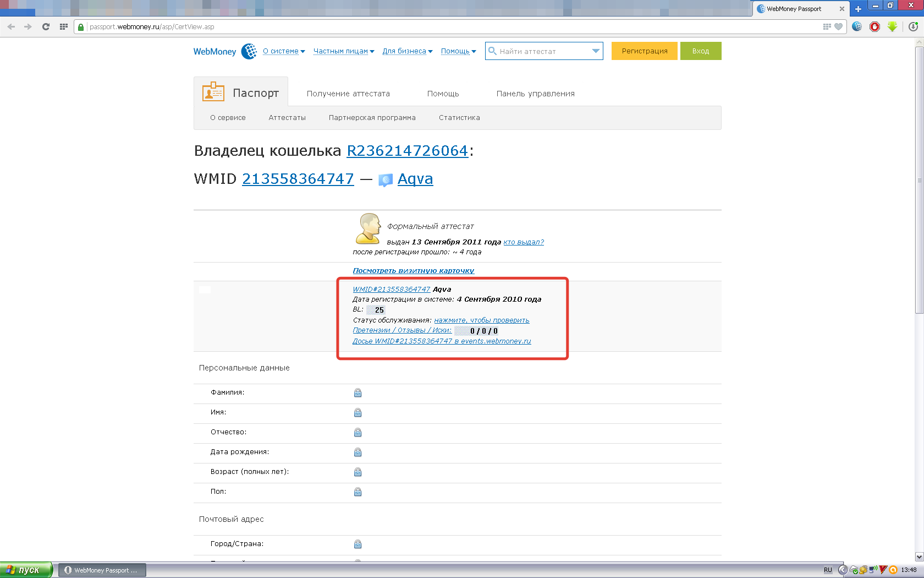Expand the Частным лицам dropdown menu
Viewport: 924px width, 578px height.
click(x=344, y=51)
